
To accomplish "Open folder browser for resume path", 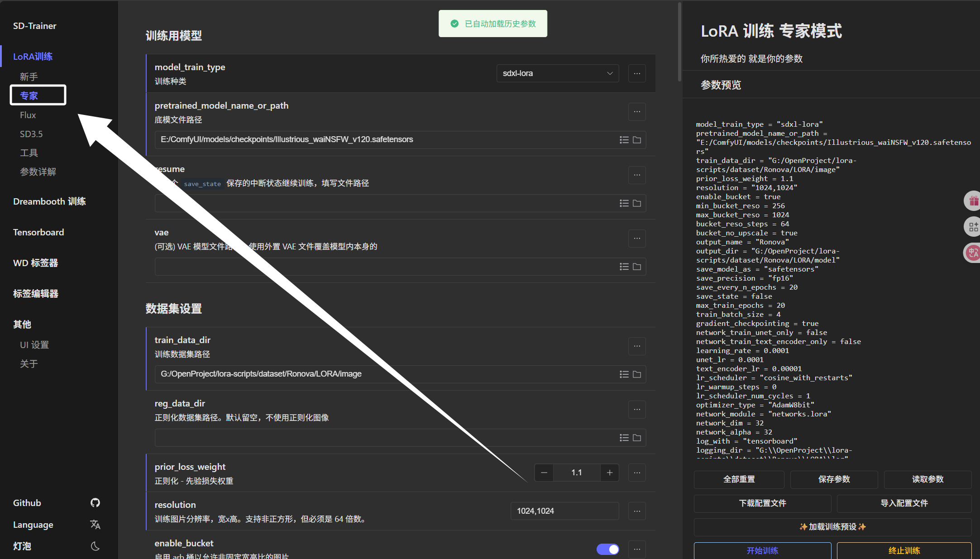I will tap(637, 203).
